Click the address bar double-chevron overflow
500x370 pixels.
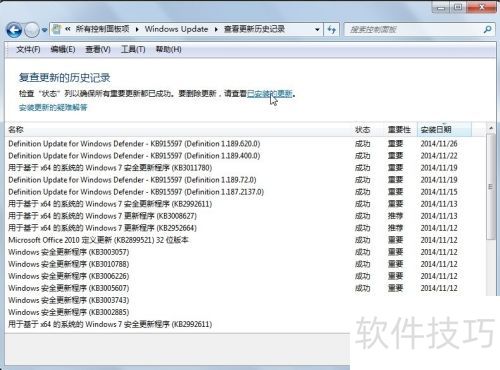pyautogui.click(x=68, y=29)
